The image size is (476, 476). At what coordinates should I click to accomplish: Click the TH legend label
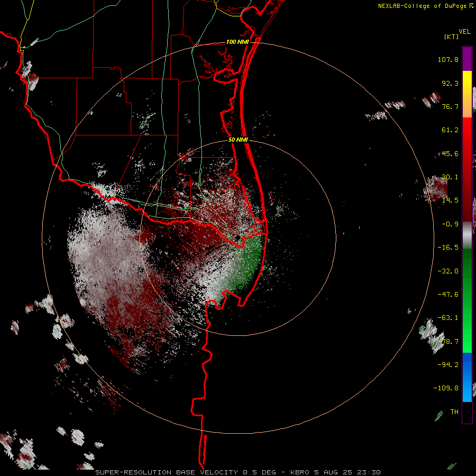454,411
